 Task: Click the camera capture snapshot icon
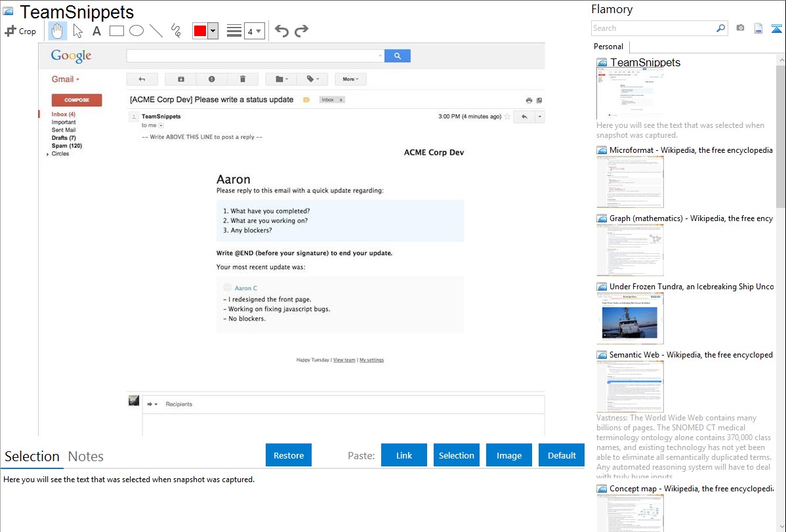pyautogui.click(x=740, y=28)
